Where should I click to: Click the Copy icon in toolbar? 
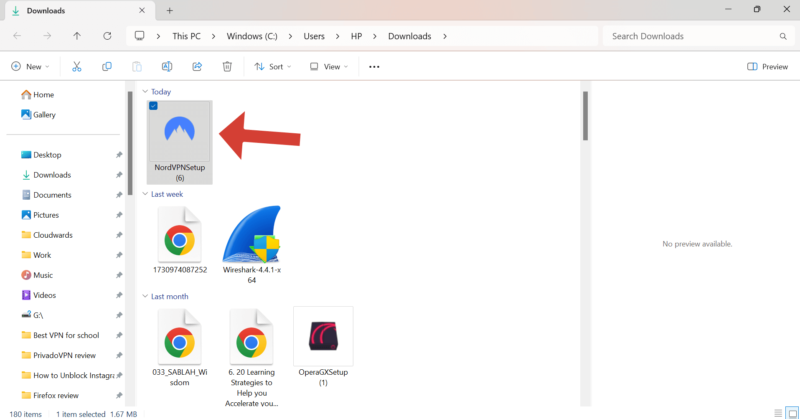point(107,66)
